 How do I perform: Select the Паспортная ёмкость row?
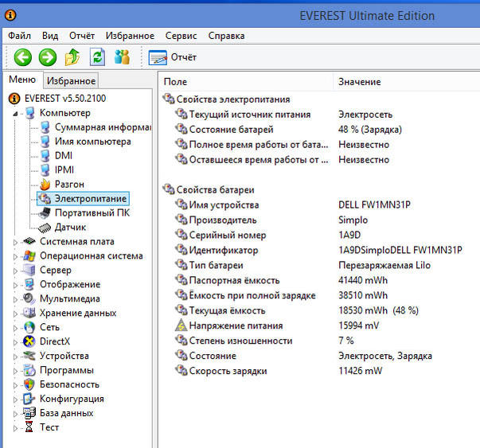(318, 280)
